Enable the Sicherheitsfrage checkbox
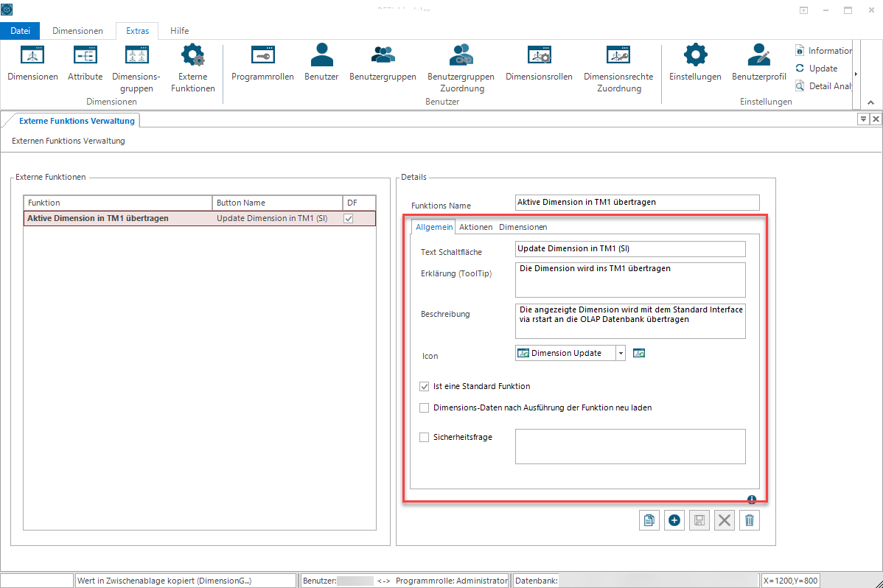883x588 pixels. click(x=424, y=437)
